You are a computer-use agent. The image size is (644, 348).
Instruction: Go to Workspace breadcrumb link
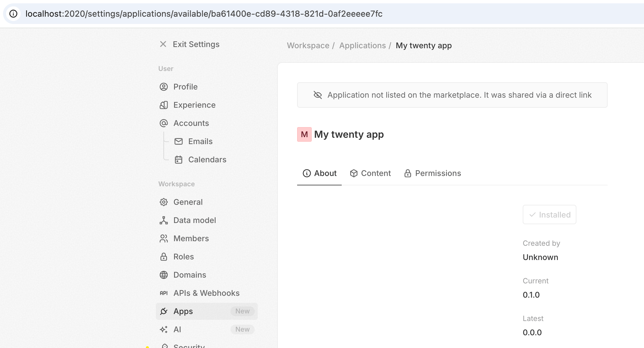point(308,46)
